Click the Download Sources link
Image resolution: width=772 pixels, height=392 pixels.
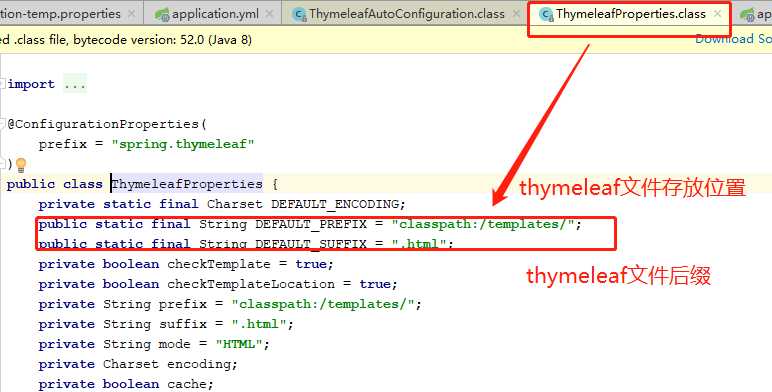coord(733,39)
